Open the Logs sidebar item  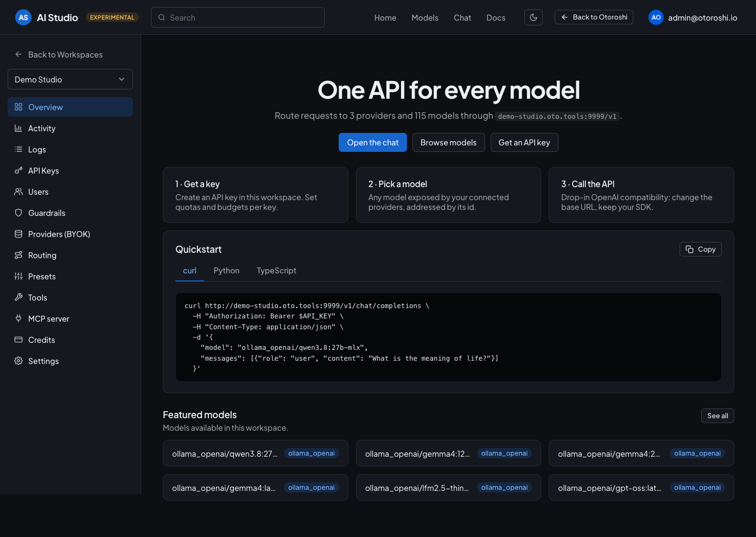click(70, 149)
